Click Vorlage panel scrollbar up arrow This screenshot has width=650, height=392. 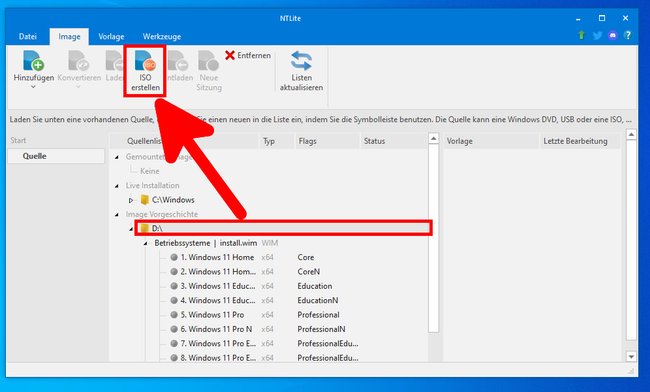pyautogui.click(x=631, y=135)
